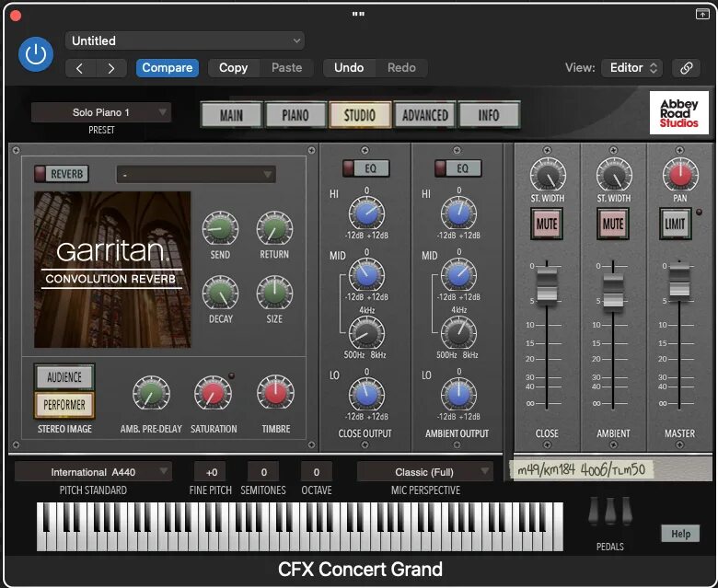Click the Garritan Convolution Reverb image
Image resolution: width=718 pixels, height=588 pixels.
[x=112, y=270]
